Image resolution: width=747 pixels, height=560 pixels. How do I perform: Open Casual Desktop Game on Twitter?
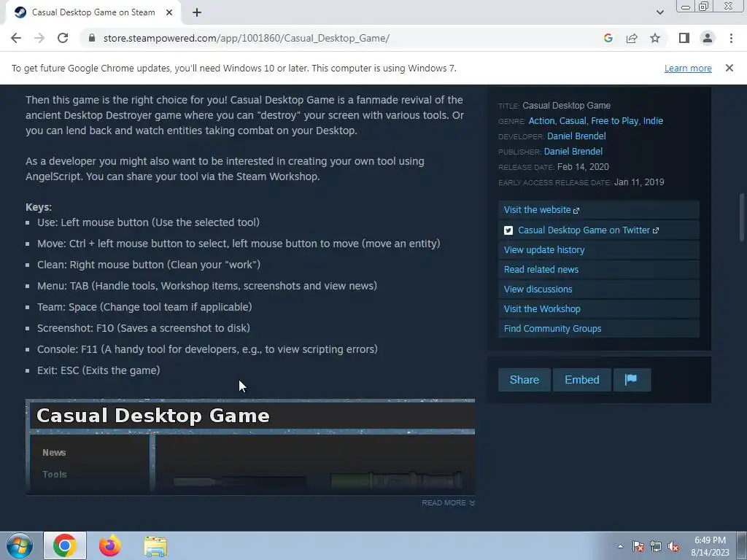click(x=599, y=230)
